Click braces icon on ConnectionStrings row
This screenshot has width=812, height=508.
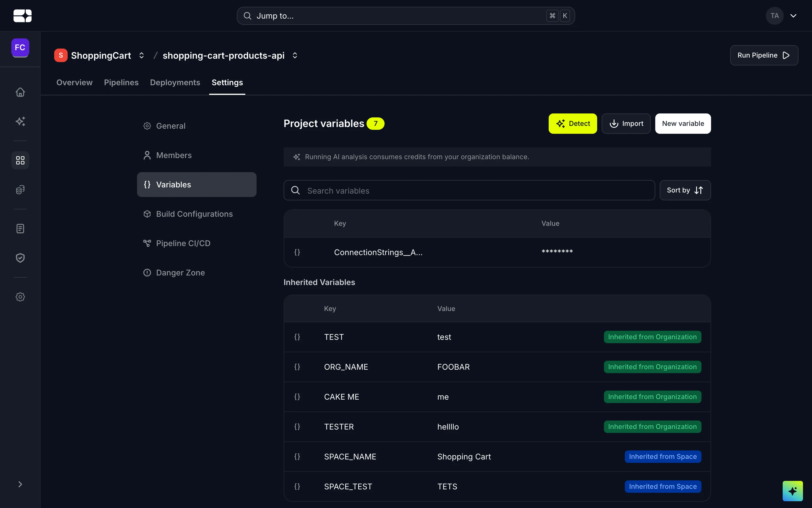coord(297,252)
